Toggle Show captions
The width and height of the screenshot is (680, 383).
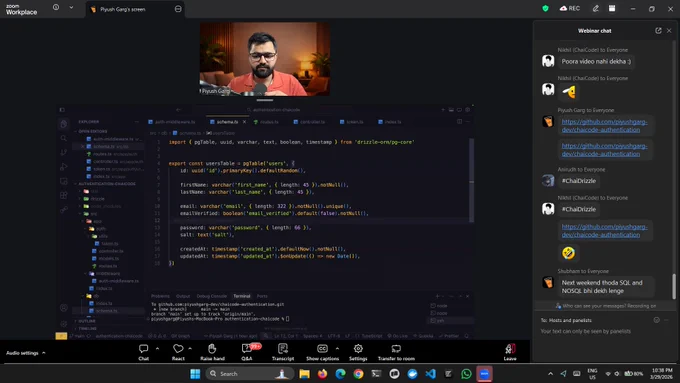point(322,352)
